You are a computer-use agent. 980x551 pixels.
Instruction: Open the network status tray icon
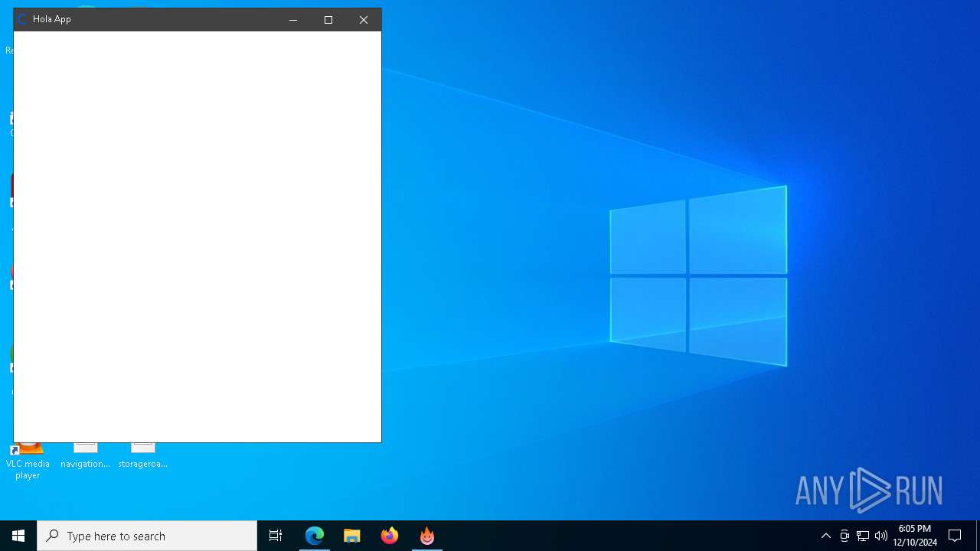point(863,536)
